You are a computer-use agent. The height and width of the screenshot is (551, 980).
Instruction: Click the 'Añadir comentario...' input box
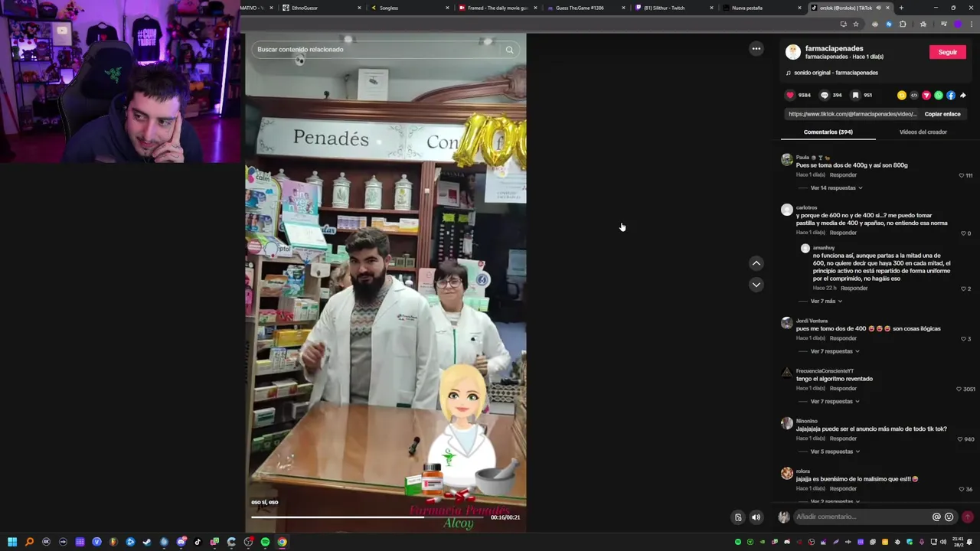click(x=861, y=517)
